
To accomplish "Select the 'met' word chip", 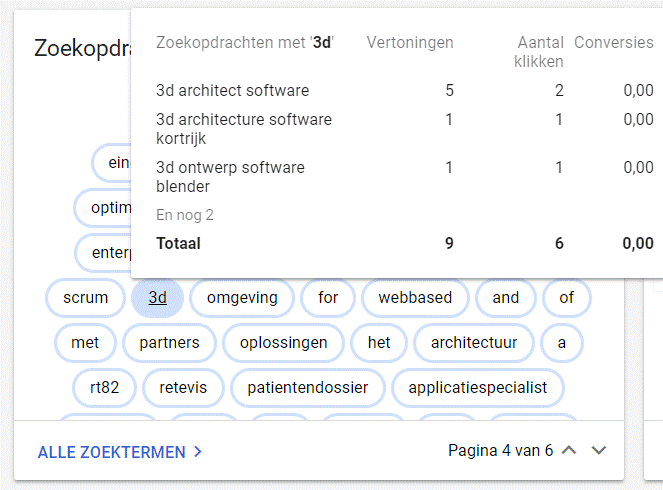I will (x=85, y=342).
